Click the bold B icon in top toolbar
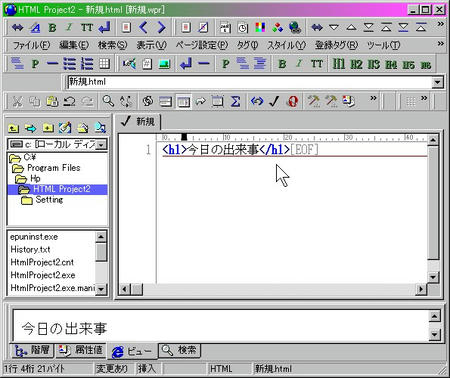450x378 pixels. [52, 27]
